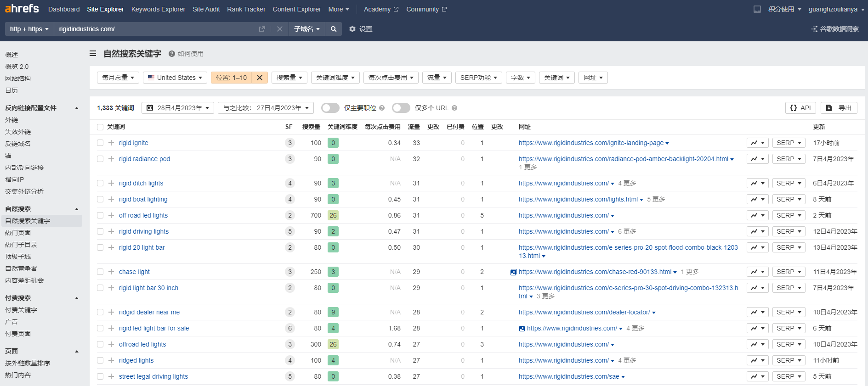868x386 pixels.
Task: Check the rigid ignite row checkbox
Action: (x=100, y=143)
